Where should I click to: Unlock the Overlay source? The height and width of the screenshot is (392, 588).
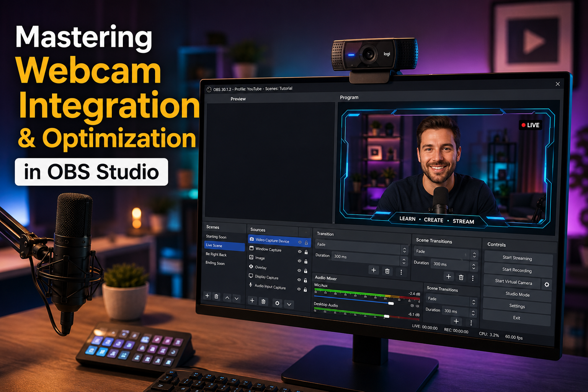tap(305, 271)
